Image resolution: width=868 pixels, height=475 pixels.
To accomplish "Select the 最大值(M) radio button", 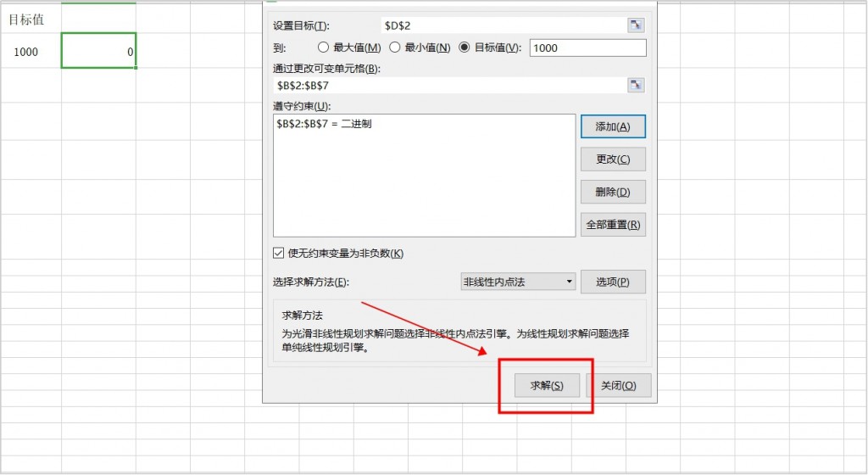I will [x=323, y=47].
